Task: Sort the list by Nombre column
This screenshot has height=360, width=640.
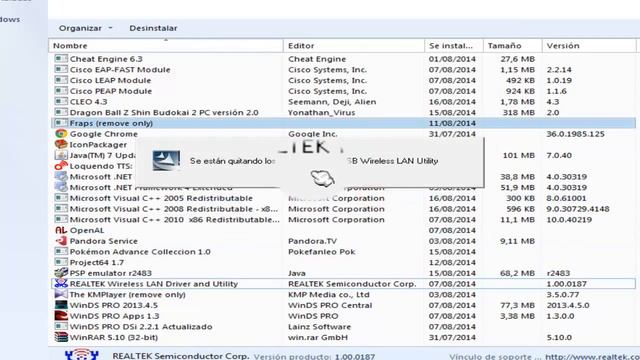Action: (166, 46)
